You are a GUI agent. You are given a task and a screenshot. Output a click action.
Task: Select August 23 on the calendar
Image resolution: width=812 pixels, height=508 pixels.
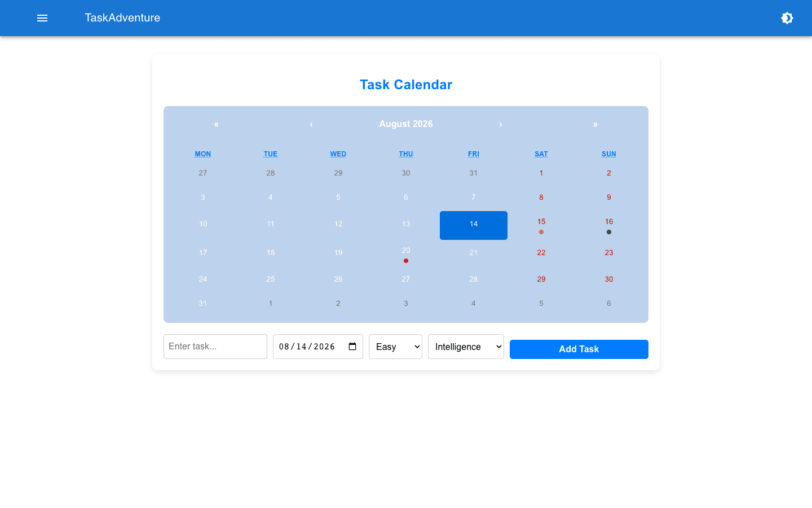pyautogui.click(x=609, y=254)
